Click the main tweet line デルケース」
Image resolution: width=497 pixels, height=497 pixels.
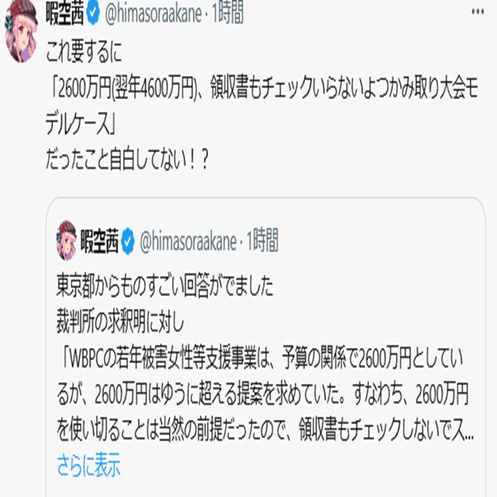(80, 124)
